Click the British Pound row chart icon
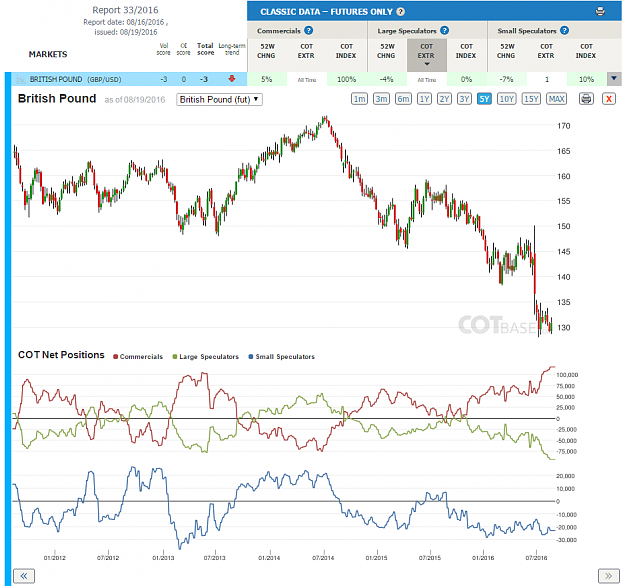625x586 pixels. click(21, 79)
